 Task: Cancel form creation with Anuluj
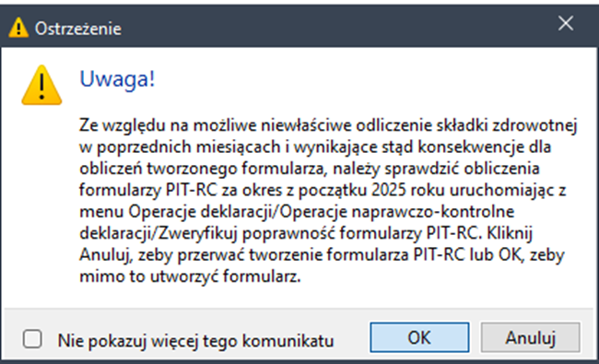pos(531,337)
